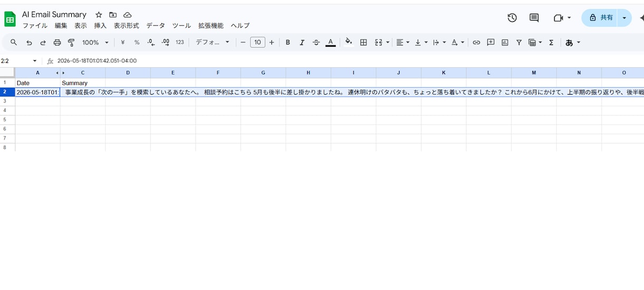Viewport: 644px width, 290px height.
Task: Click the font size field showing 10
Action: pyautogui.click(x=258, y=42)
